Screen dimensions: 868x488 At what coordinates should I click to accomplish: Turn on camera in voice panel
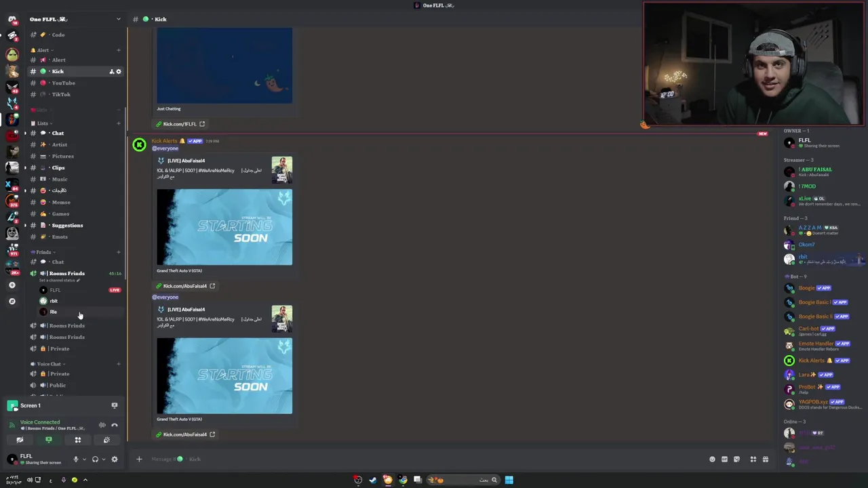click(x=20, y=440)
